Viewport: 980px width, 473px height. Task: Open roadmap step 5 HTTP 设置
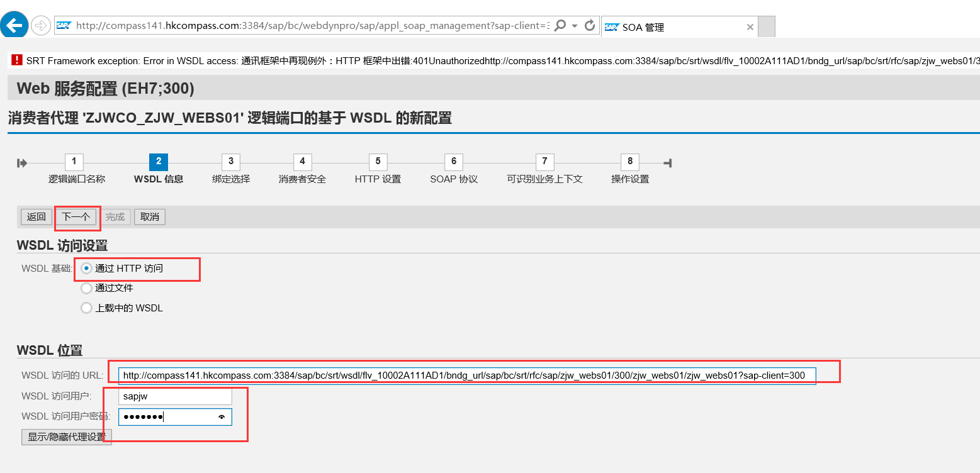tap(378, 162)
